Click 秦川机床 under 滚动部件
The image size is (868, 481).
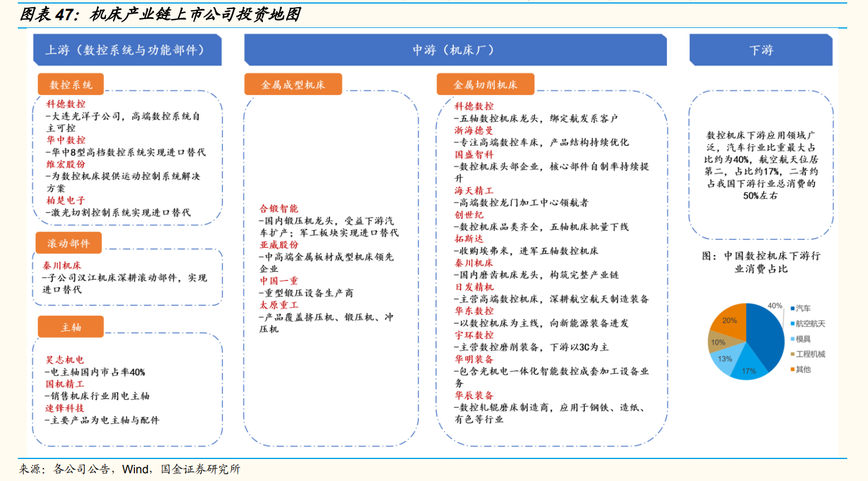pyautogui.click(x=62, y=265)
